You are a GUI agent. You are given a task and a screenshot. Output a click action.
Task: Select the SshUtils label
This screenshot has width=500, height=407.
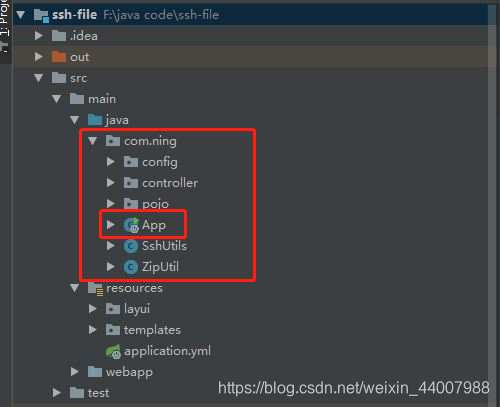(x=164, y=246)
